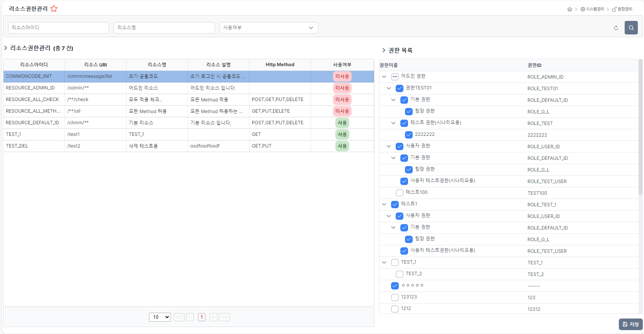Go to next page button >
Image resolution: width=644 pixels, height=334 pixels.
pos(214,317)
